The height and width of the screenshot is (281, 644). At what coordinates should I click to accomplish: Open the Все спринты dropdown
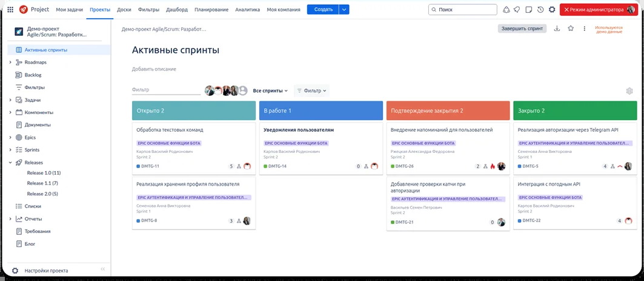tap(270, 90)
